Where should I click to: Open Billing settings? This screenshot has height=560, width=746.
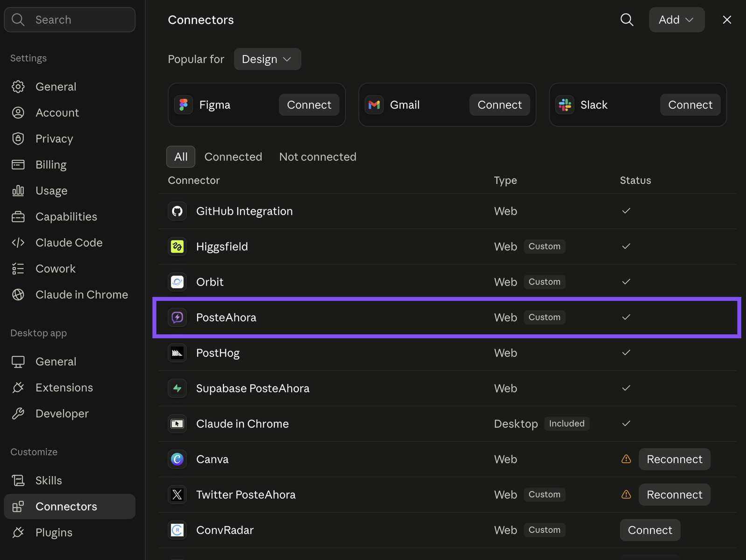69,165
